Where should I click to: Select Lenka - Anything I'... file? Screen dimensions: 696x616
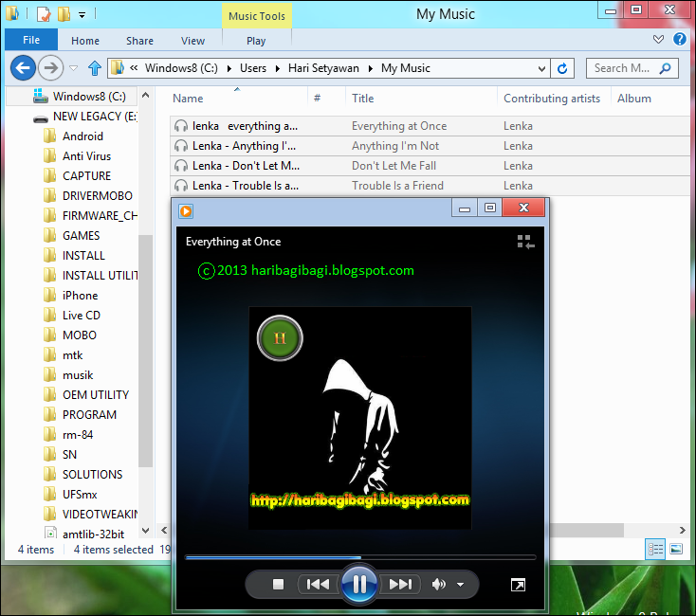430,146
